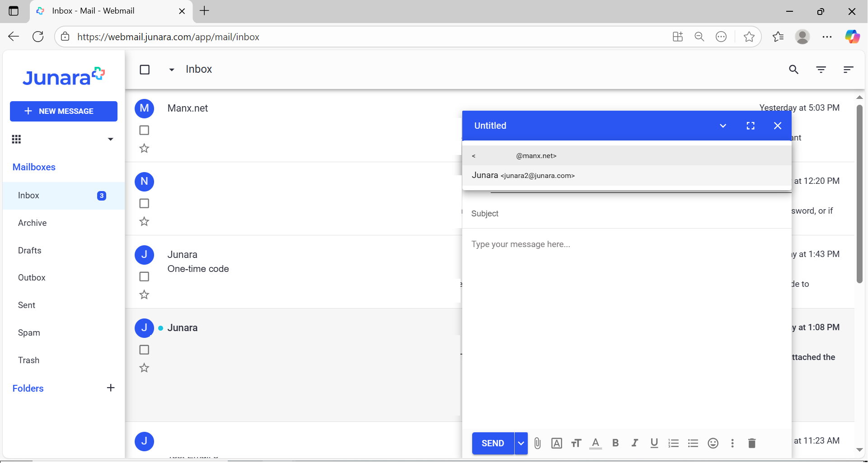Focus the Subject field
Viewport: 868px width, 463px height.
[x=627, y=214]
